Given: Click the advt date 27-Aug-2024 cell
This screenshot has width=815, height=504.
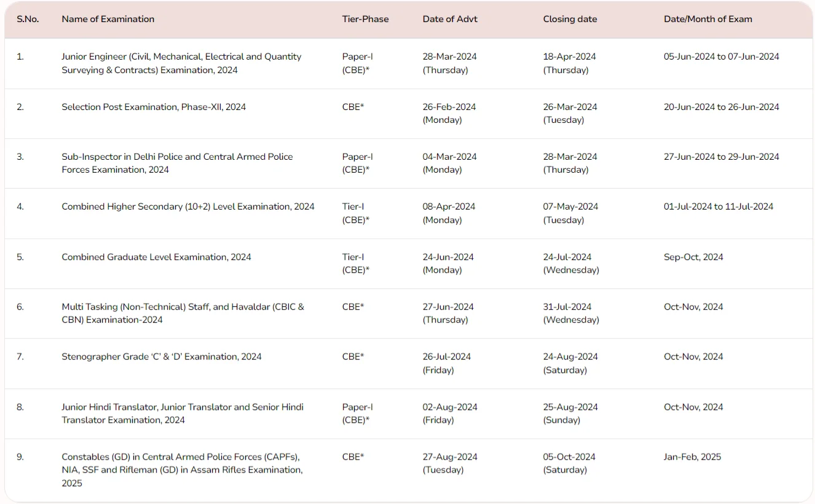Looking at the screenshot, I should tap(449, 463).
